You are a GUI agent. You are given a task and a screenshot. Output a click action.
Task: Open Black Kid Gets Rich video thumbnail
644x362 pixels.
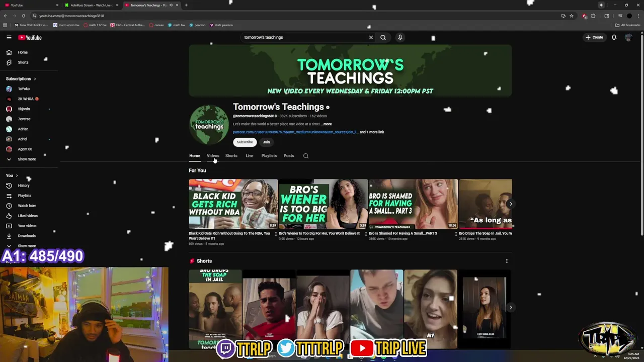click(x=233, y=204)
